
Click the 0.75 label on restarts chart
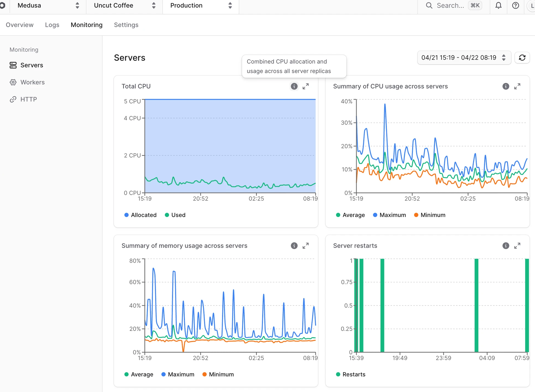pos(346,282)
